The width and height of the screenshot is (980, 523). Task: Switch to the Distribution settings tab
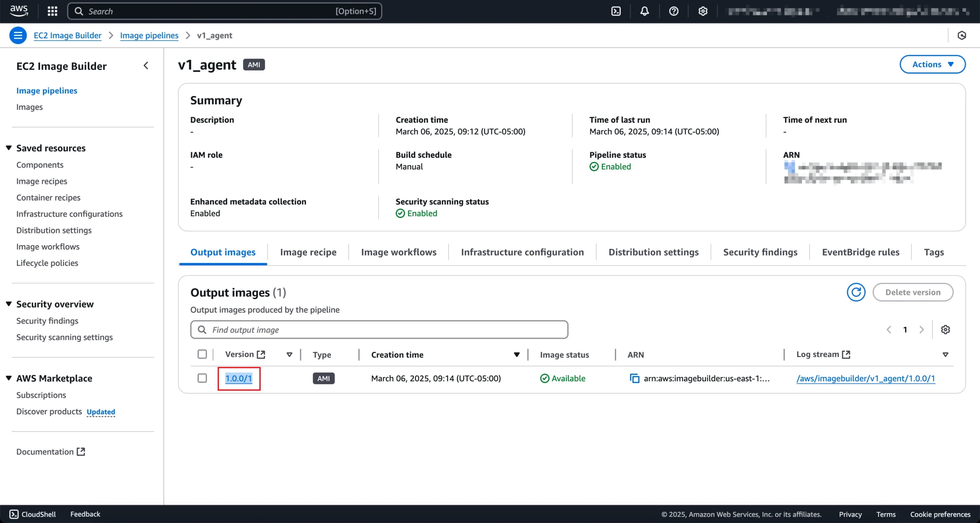tap(653, 252)
